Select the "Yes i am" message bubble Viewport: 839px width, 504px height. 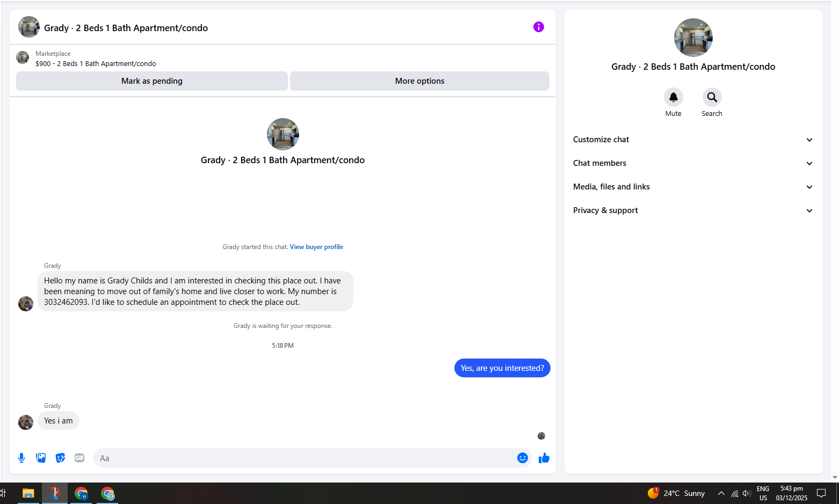point(59,421)
